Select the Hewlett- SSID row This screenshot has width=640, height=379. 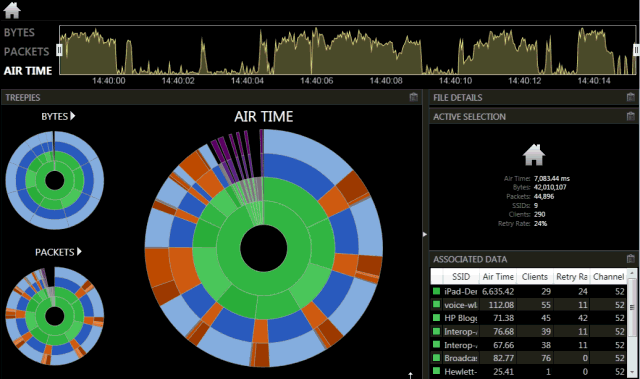click(529, 371)
